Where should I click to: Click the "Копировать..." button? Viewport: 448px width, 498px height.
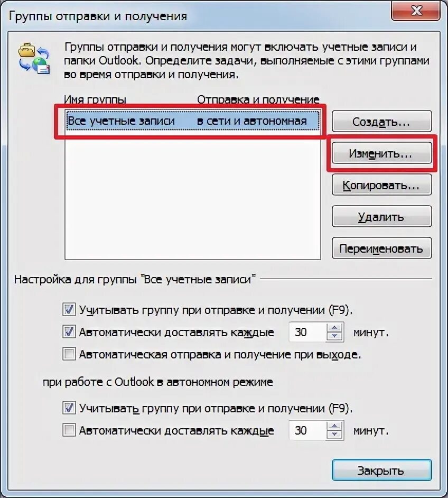[x=381, y=185]
